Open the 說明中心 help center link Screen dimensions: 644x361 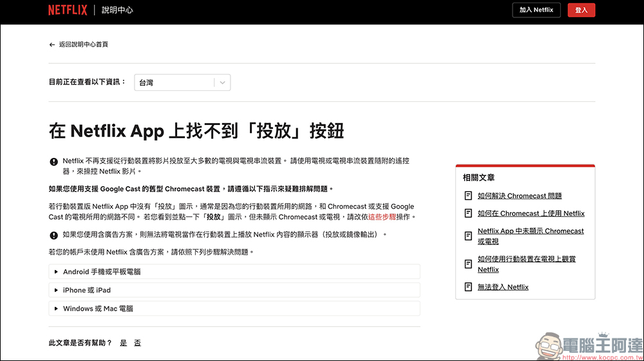point(117,10)
